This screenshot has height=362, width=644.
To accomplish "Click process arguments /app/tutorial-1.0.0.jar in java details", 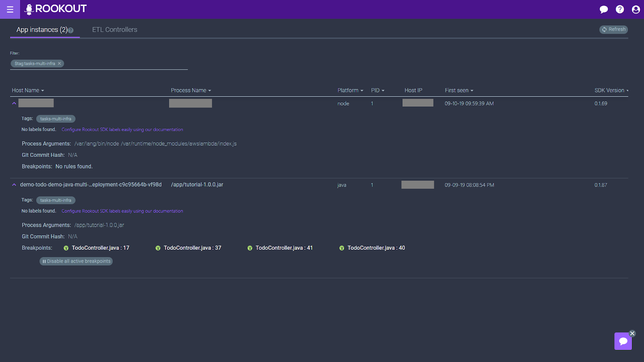I will pyautogui.click(x=99, y=225).
